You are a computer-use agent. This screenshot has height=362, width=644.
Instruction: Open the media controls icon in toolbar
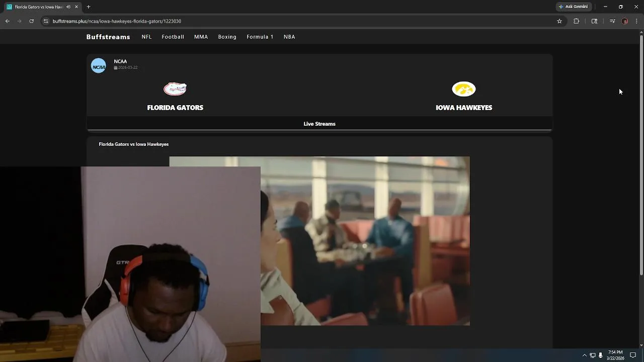point(612,21)
